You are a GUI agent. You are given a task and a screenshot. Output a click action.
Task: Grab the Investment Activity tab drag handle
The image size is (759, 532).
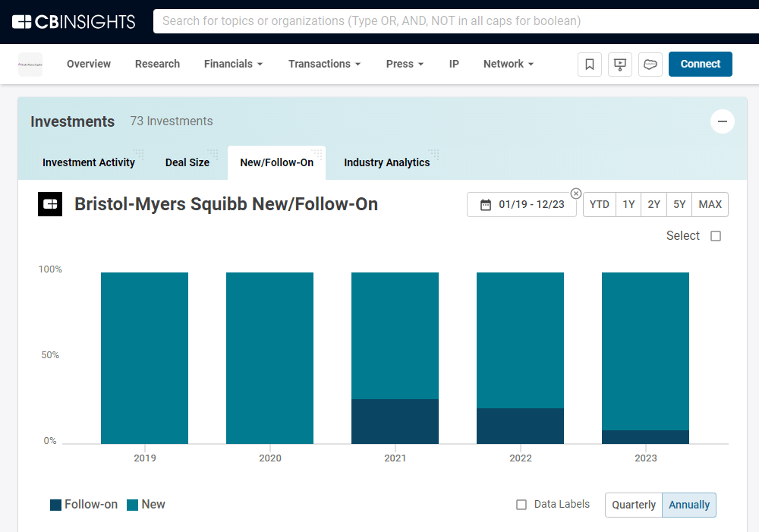138,154
